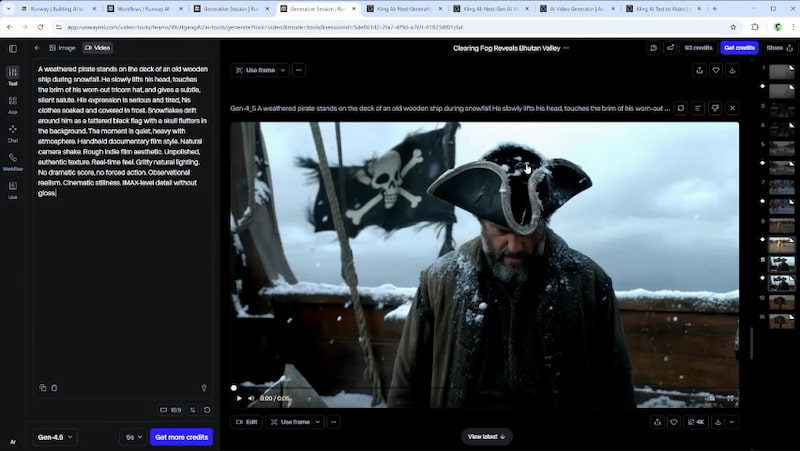
Task: Click the blue Get credits button
Action: click(x=739, y=47)
